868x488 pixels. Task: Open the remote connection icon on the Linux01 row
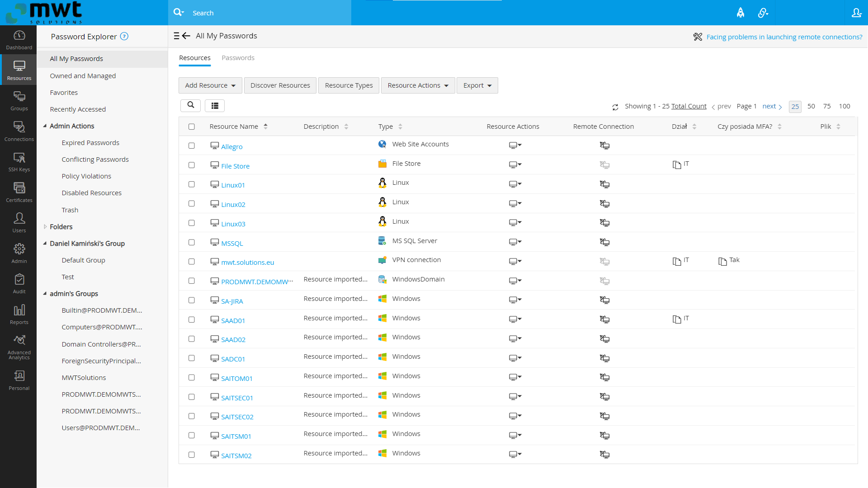tap(605, 184)
